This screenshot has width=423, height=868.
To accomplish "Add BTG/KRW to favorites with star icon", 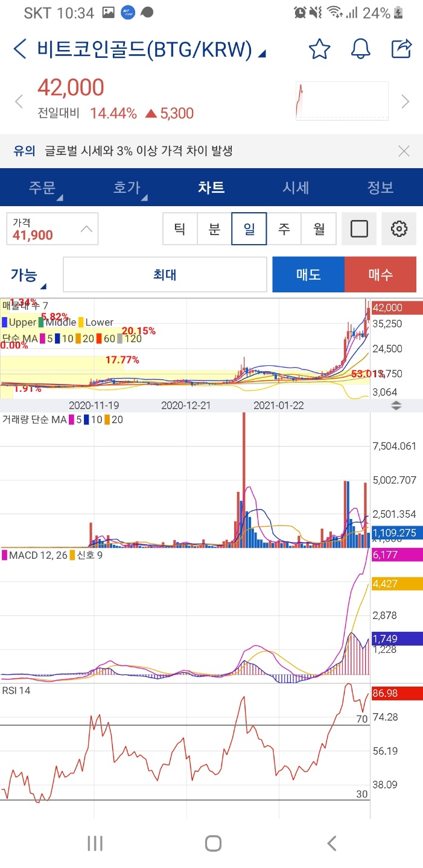I will click(320, 49).
